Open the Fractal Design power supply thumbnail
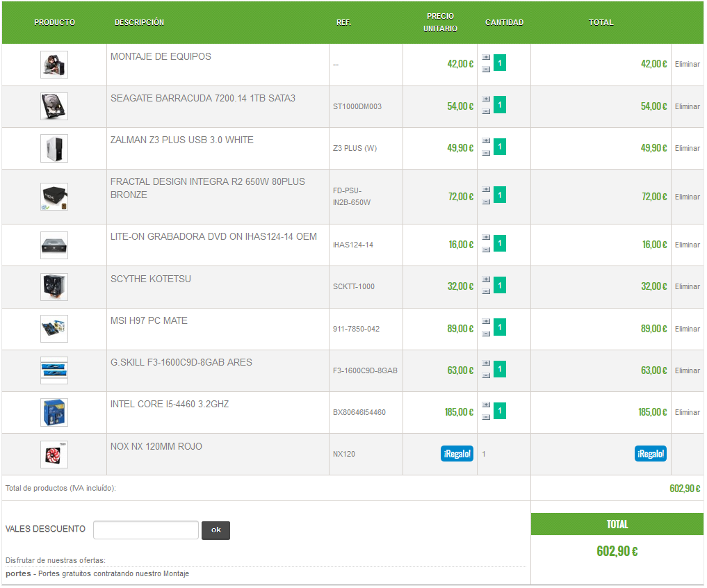The width and height of the screenshot is (707, 588). pyautogui.click(x=54, y=197)
